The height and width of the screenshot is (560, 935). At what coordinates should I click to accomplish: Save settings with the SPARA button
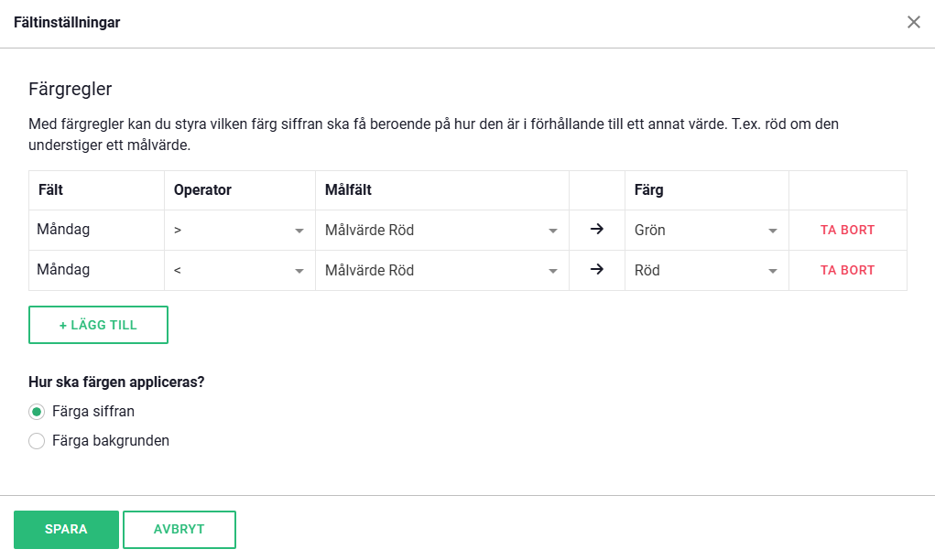[x=66, y=529]
